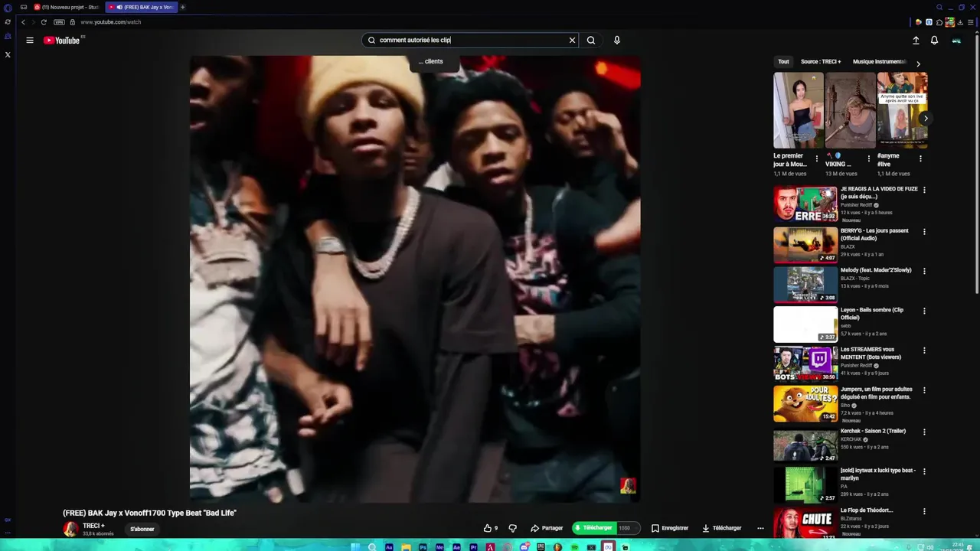
Task: Open options for "Le premier jour" Short
Action: coord(817,159)
